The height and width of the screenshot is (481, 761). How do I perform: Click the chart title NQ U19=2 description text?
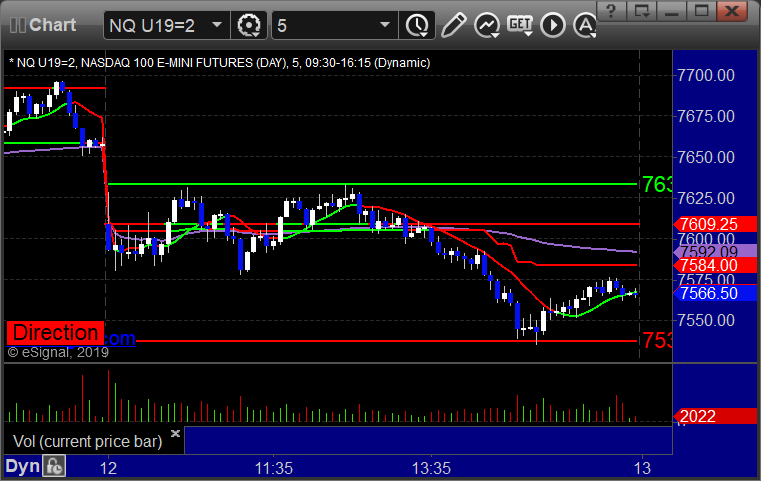(x=219, y=63)
